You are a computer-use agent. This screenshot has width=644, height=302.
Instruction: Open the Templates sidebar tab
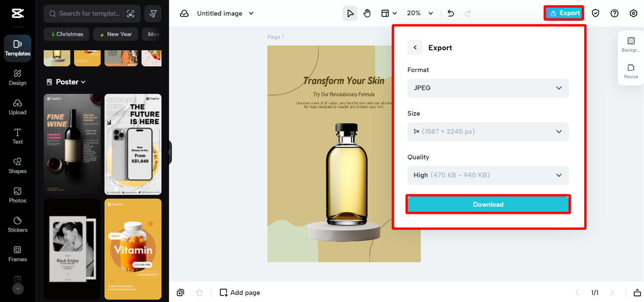[x=18, y=48]
